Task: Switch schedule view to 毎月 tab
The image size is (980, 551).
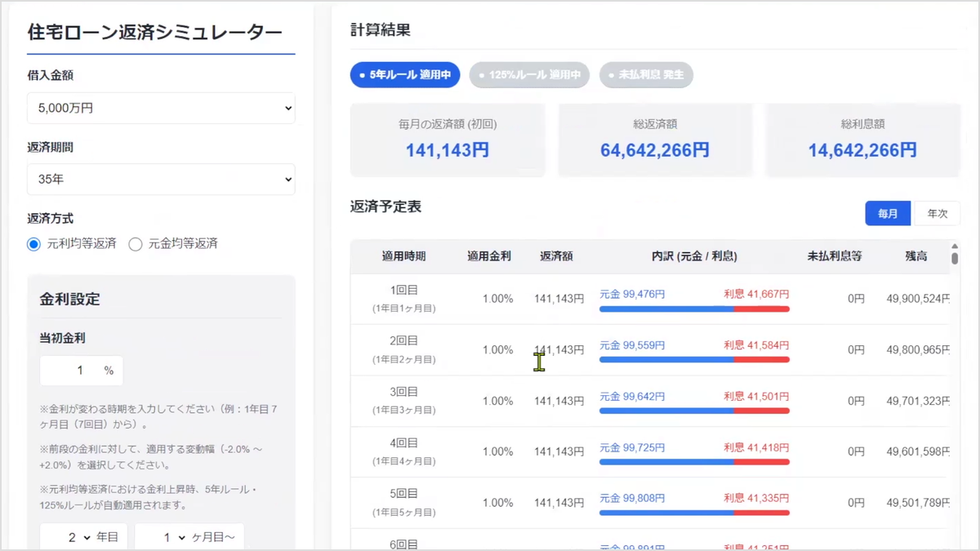Action: [x=888, y=213]
